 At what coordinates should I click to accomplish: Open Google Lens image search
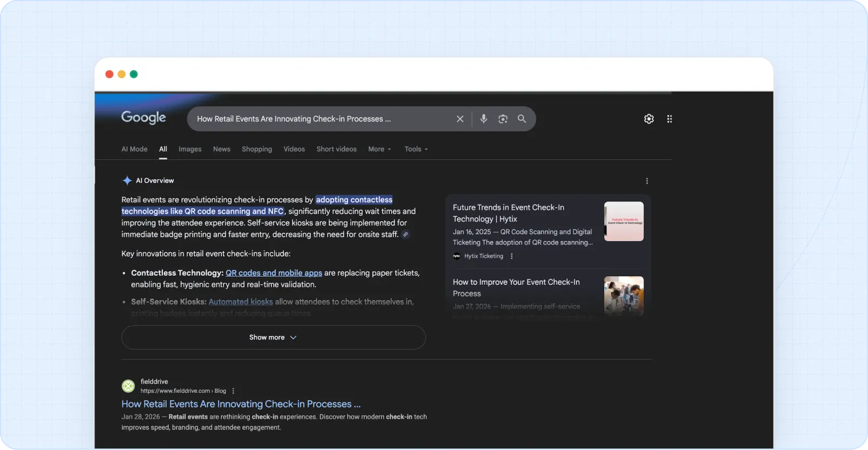(503, 119)
